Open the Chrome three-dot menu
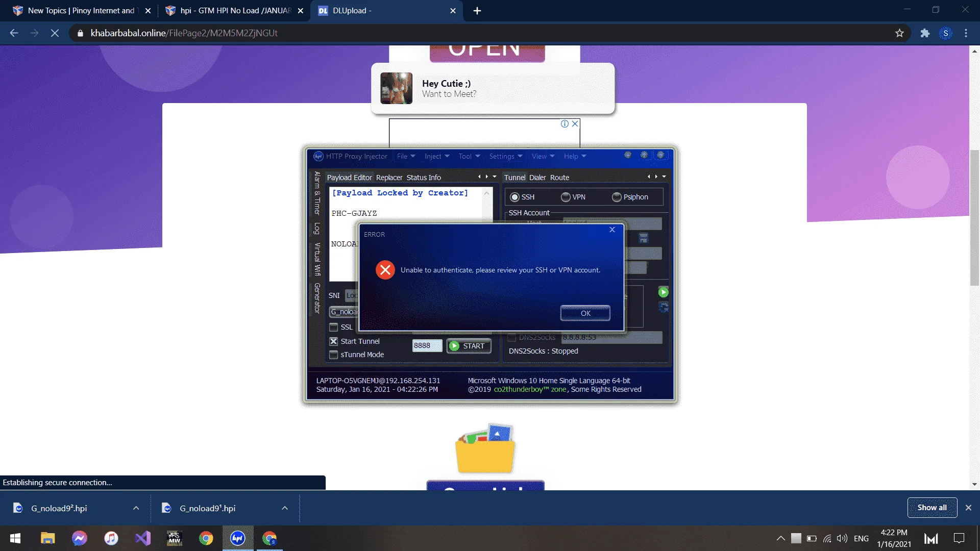980x551 pixels. pyautogui.click(x=966, y=33)
